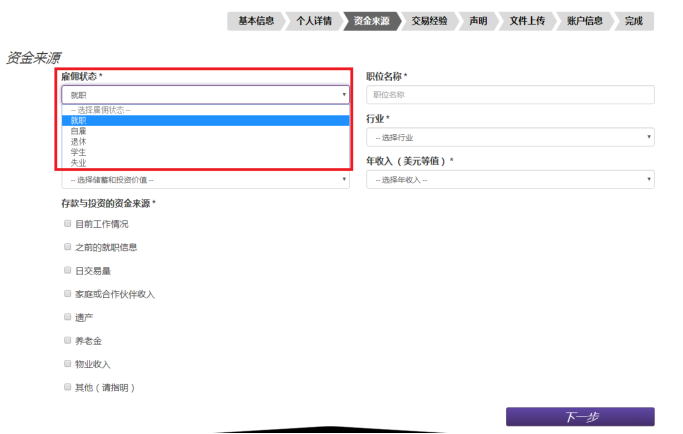Select the 文件上传 step tab
This screenshot has height=434, width=683.
click(526, 21)
